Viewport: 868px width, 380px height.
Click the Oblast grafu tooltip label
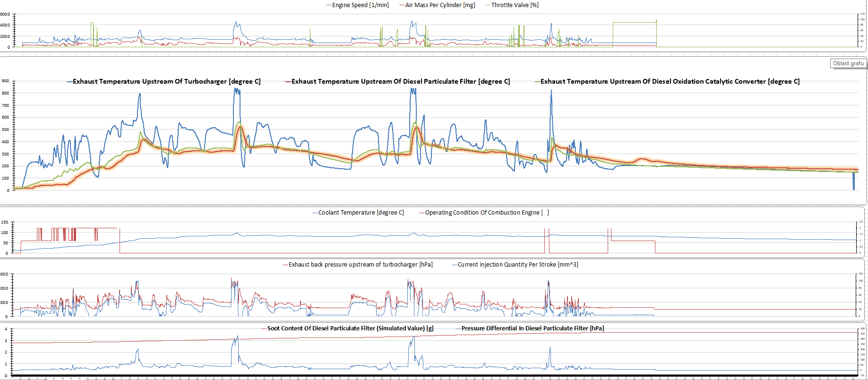pos(848,63)
